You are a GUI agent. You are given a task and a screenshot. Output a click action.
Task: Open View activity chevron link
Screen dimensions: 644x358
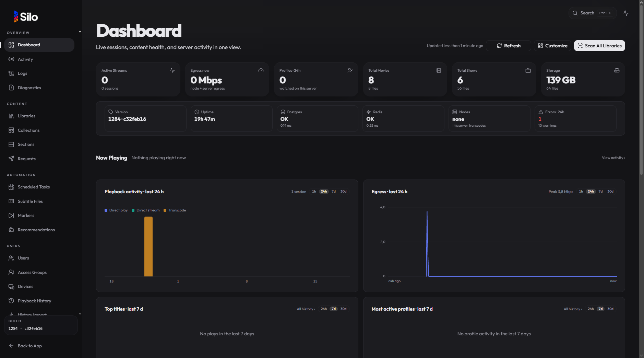pyautogui.click(x=613, y=158)
